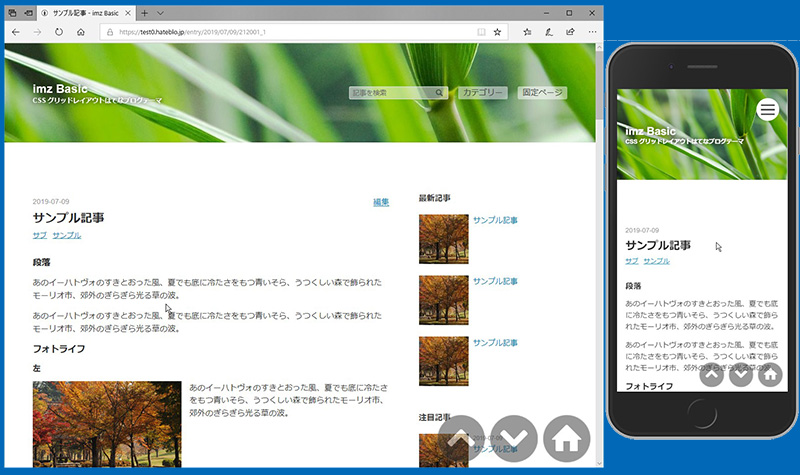Click desktop scroll-up round button
The image size is (800, 475).
pyautogui.click(x=461, y=439)
